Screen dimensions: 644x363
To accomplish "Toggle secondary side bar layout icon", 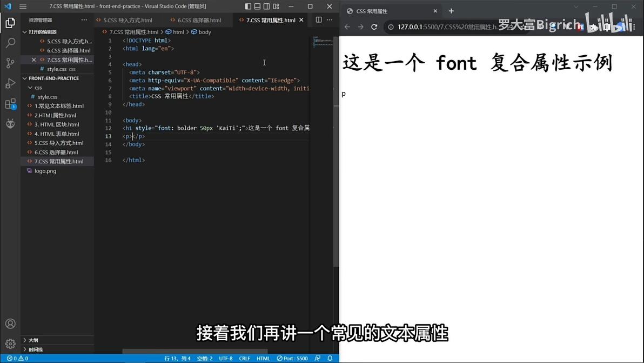I will tap(266, 6).
